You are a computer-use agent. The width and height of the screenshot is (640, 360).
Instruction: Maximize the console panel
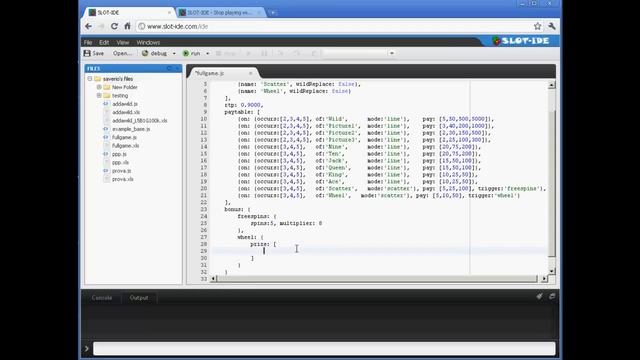click(x=552, y=296)
